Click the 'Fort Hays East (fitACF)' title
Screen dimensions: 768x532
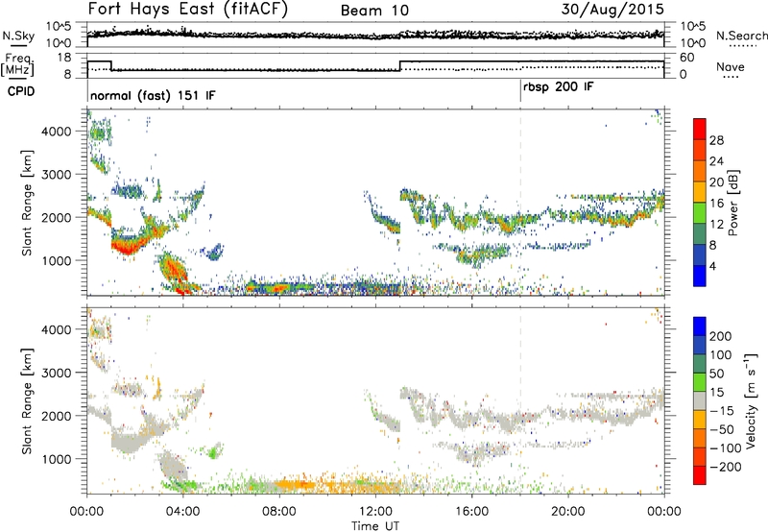coord(188,9)
